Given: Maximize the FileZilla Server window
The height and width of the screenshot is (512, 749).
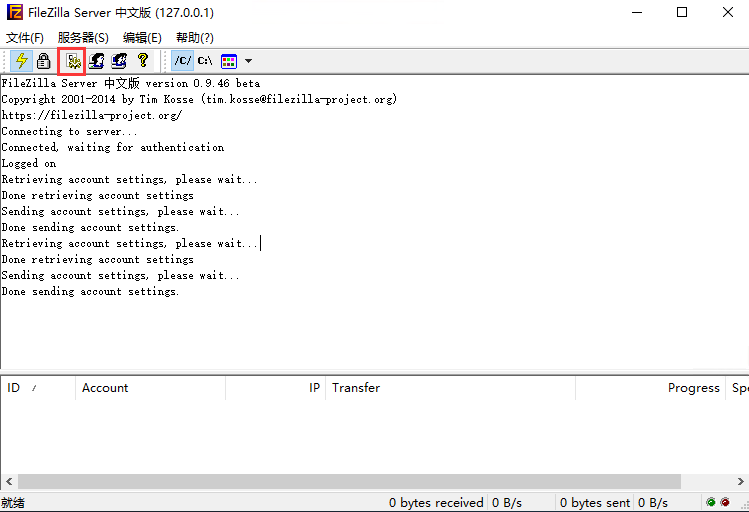Looking at the screenshot, I should pyautogui.click(x=682, y=12).
